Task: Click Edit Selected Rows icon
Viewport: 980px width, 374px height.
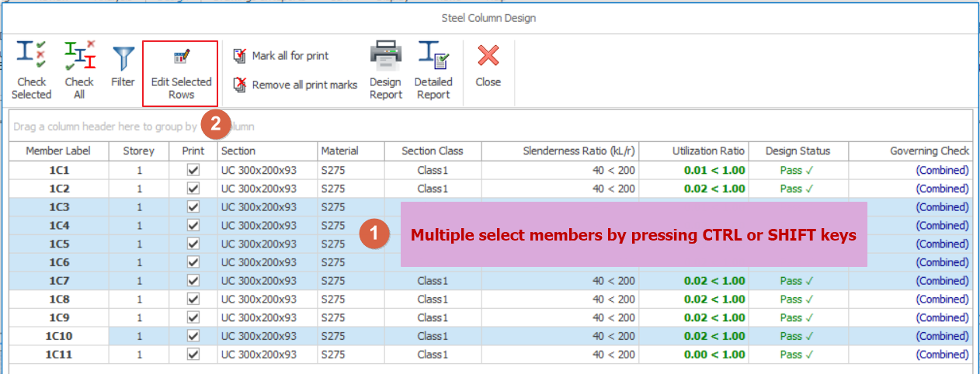Action: click(x=181, y=57)
